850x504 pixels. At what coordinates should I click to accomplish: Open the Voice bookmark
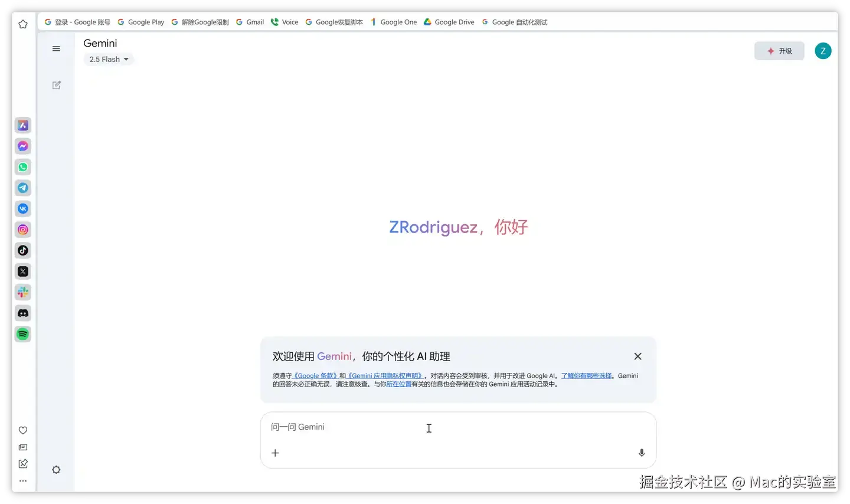285,22
